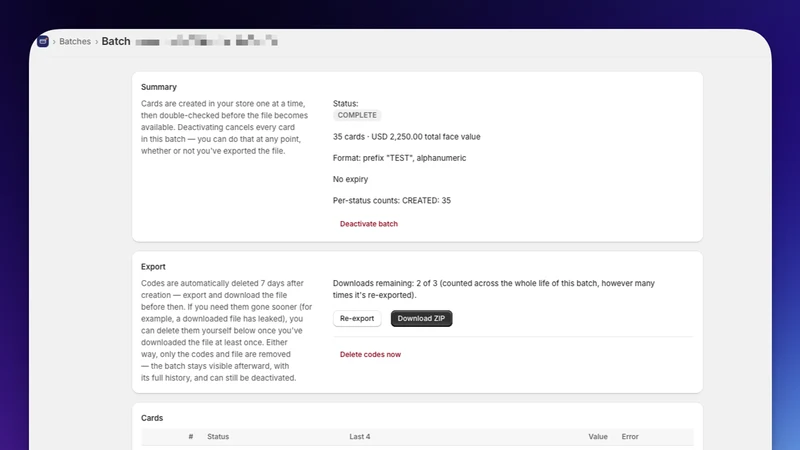
Task: Select the COMPLETE status badge
Action: tap(357, 115)
